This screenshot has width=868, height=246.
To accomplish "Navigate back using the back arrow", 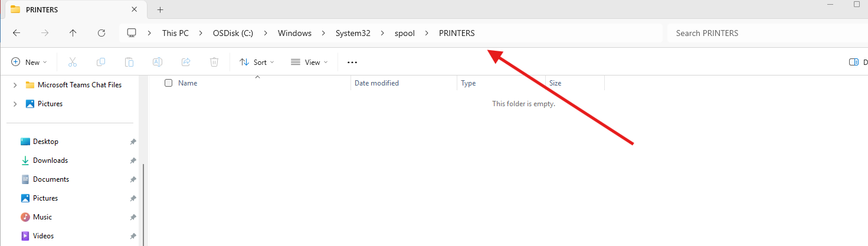I will [x=17, y=33].
